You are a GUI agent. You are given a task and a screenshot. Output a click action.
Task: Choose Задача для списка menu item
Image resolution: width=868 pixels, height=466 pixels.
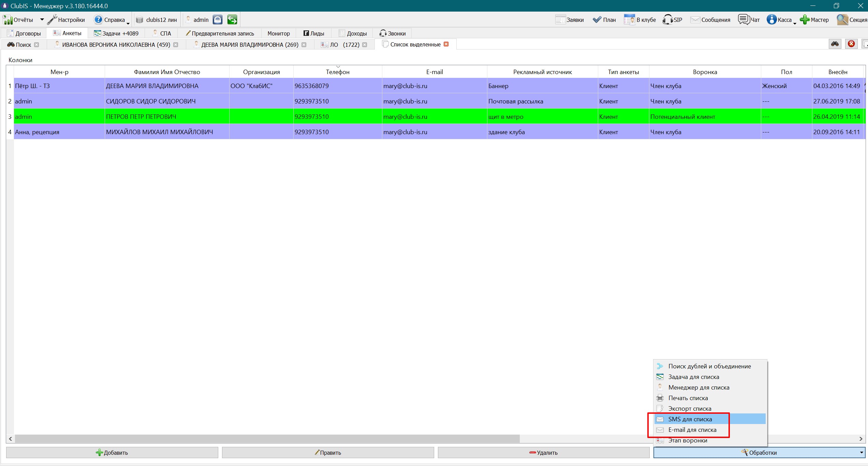tap(709, 377)
